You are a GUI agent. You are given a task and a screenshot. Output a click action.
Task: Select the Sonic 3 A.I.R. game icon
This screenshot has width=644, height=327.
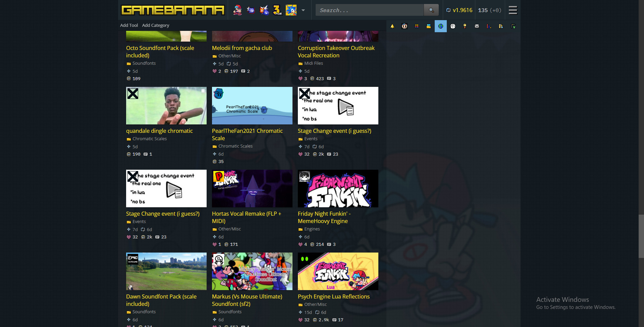(x=278, y=10)
